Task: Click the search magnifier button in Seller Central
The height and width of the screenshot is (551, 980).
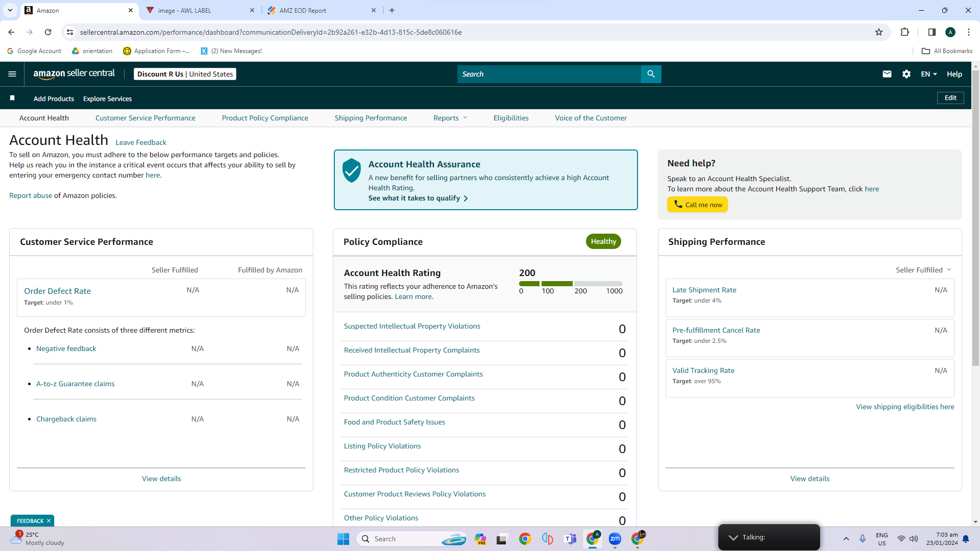Action: coord(651,74)
